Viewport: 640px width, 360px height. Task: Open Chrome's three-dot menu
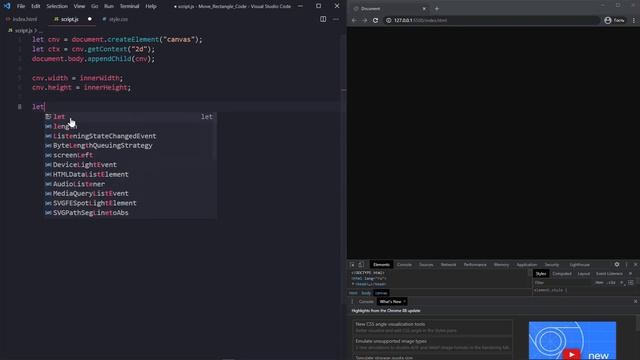pos(633,20)
